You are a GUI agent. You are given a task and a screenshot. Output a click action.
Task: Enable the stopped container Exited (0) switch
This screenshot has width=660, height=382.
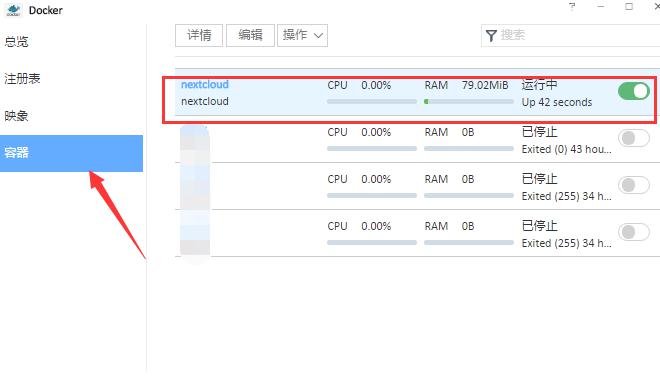click(x=633, y=138)
